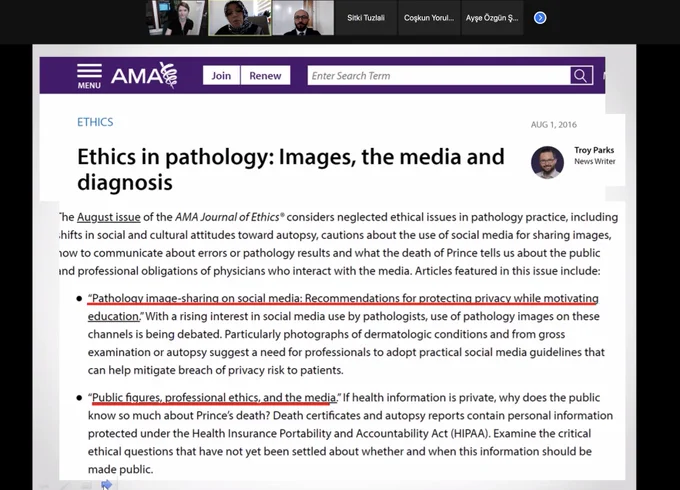Show more participants with blue arrow
Image resolution: width=680 pixels, height=490 pixels.
540,18
